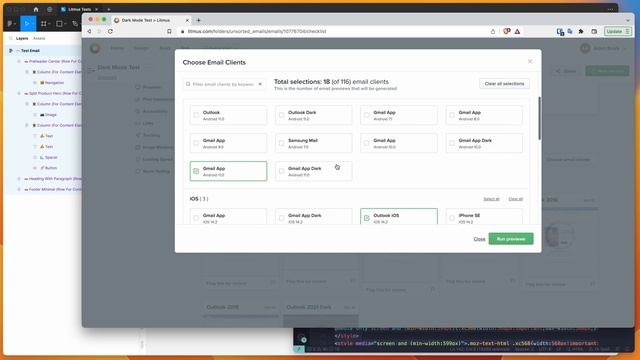This screenshot has height=360, width=640.
Task: Expand Footer Minimal layer row
Action: tap(19, 189)
